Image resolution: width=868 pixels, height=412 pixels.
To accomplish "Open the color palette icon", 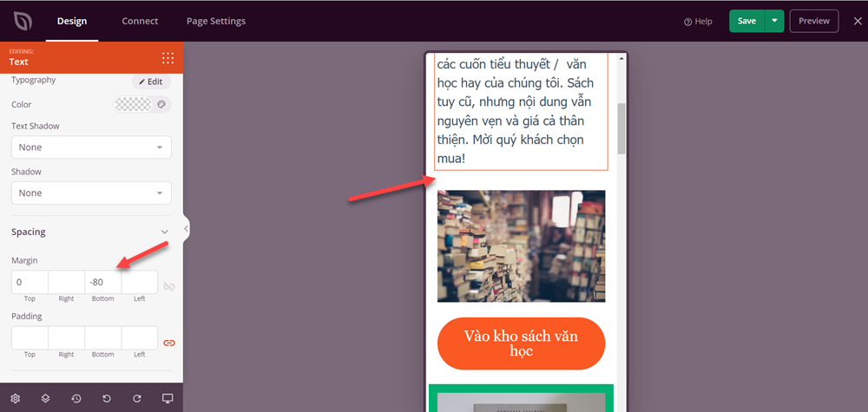I will 161,105.
